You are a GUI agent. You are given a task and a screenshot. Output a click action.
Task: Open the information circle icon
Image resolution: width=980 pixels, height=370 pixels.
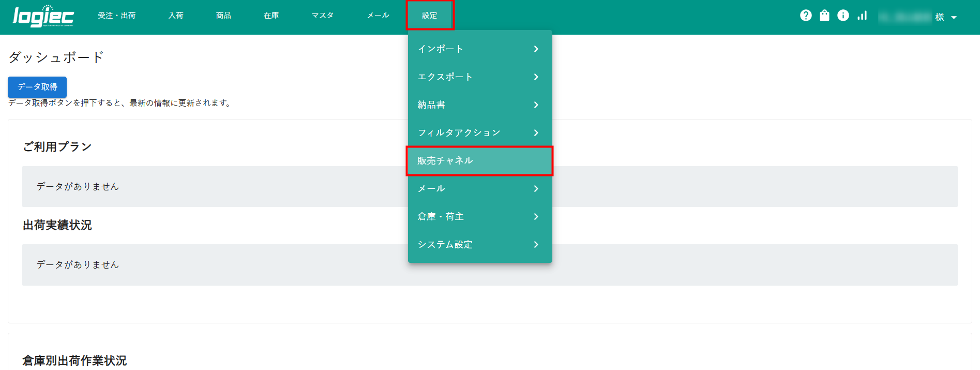point(843,16)
